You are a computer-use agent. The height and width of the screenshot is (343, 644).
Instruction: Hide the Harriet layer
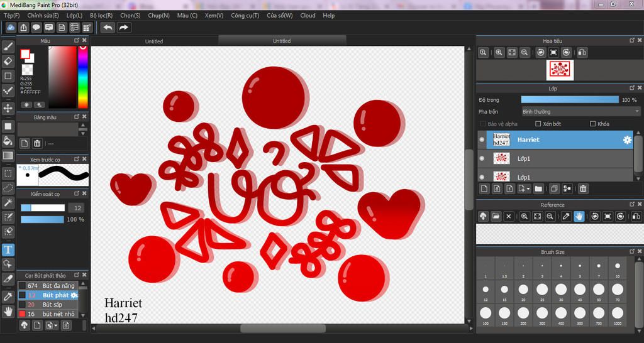(482, 139)
